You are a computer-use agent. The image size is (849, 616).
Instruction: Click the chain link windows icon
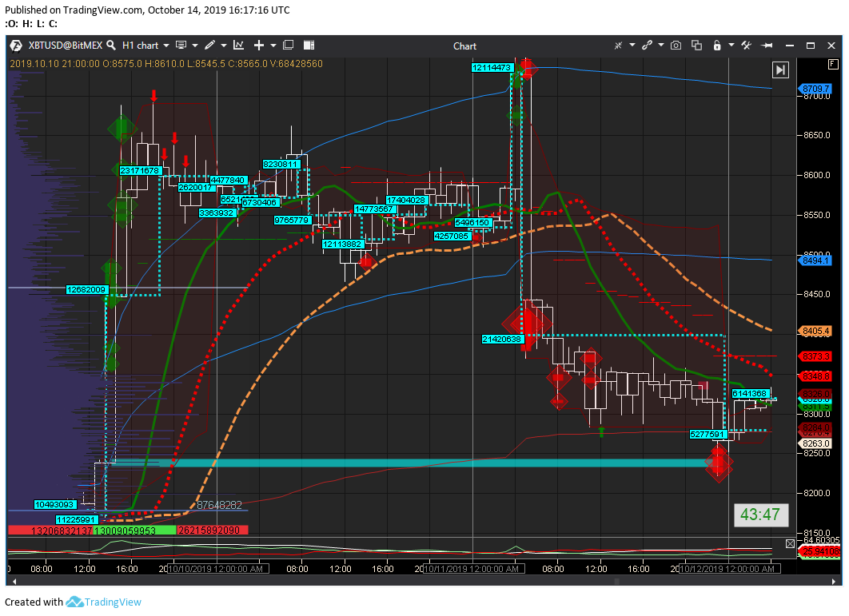(647, 46)
